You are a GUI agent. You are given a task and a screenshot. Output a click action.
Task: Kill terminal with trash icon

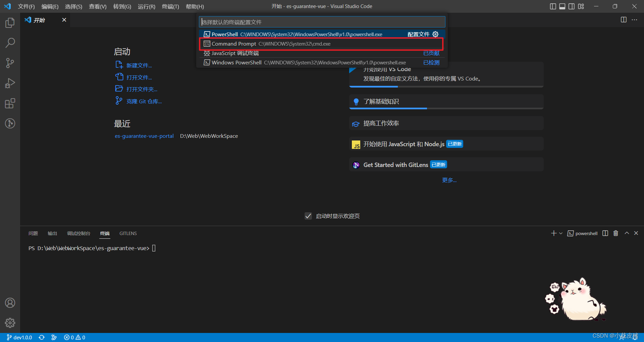click(x=616, y=233)
